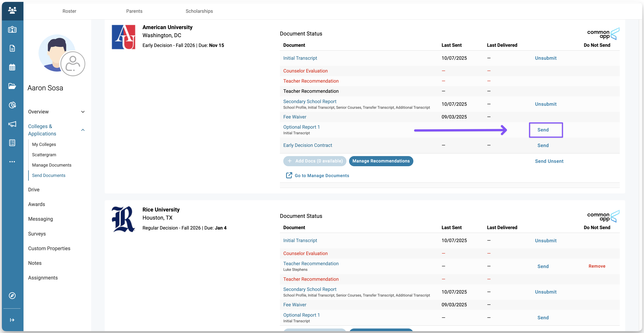Click the compass icon in sidebar

pos(12,295)
